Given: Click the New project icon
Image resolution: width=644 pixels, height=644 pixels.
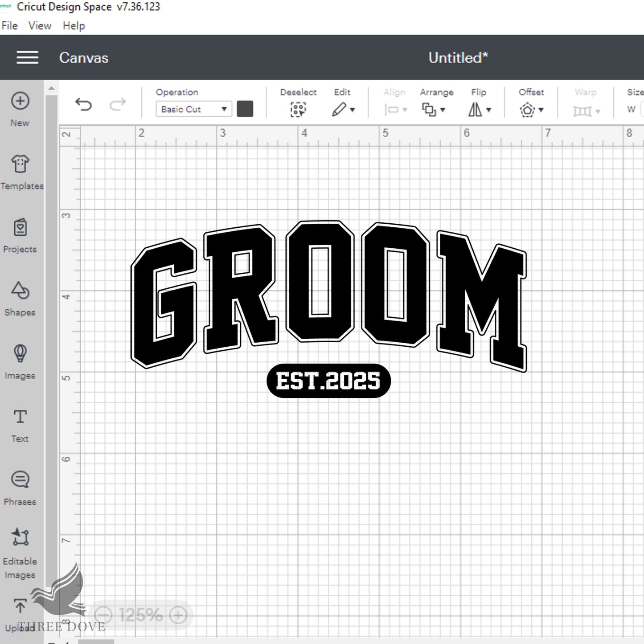Looking at the screenshot, I should (20, 101).
